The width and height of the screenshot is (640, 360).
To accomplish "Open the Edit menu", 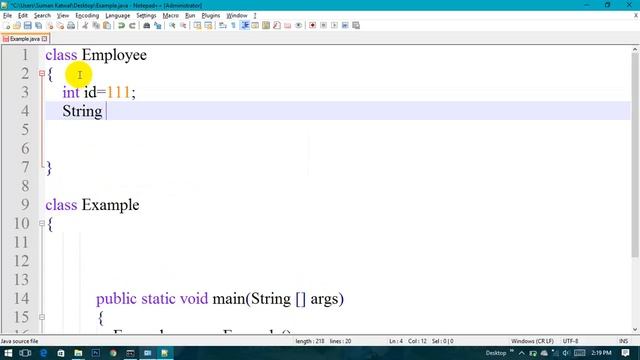I will pyautogui.click(x=23, y=16).
